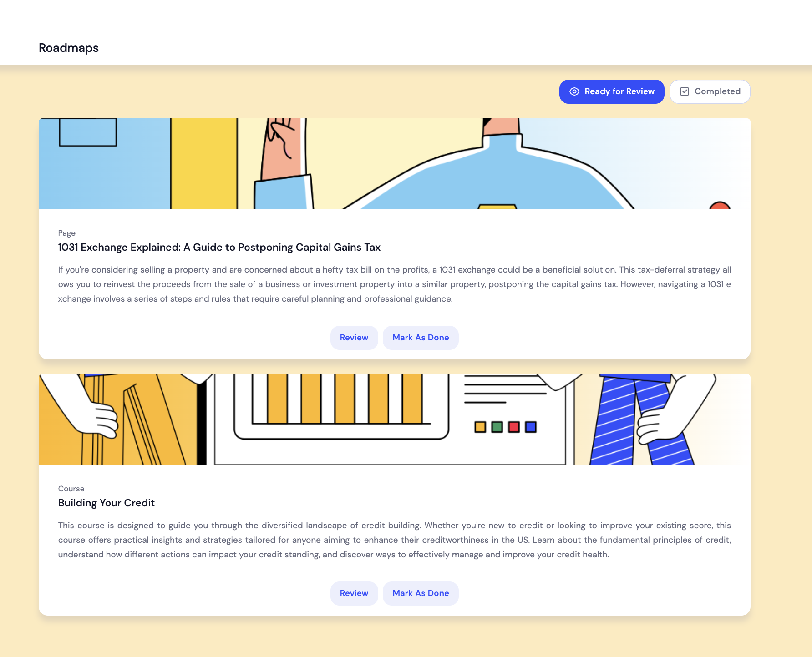Select the Ready for Review filter
This screenshot has width=812, height=657.
(612, 91)
